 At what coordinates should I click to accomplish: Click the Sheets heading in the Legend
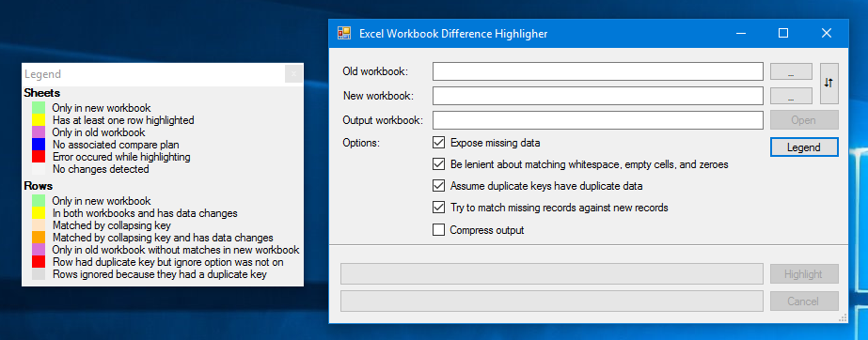tap(42, 93)
